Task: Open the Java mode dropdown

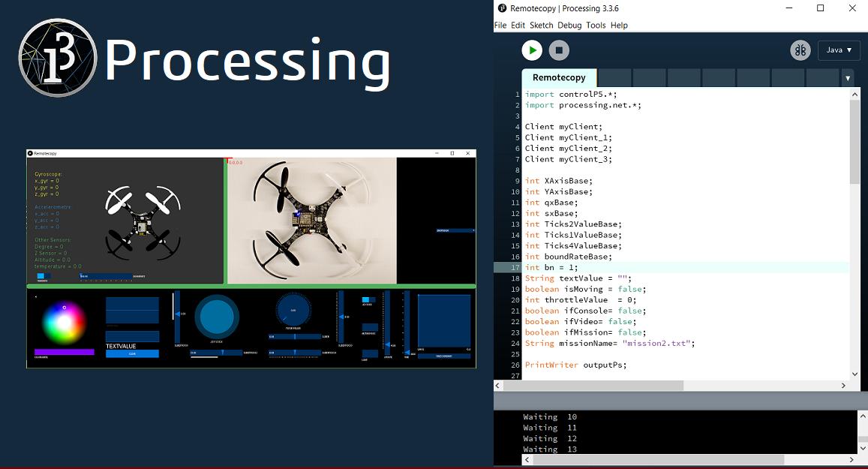Action: tap(839, 50)
